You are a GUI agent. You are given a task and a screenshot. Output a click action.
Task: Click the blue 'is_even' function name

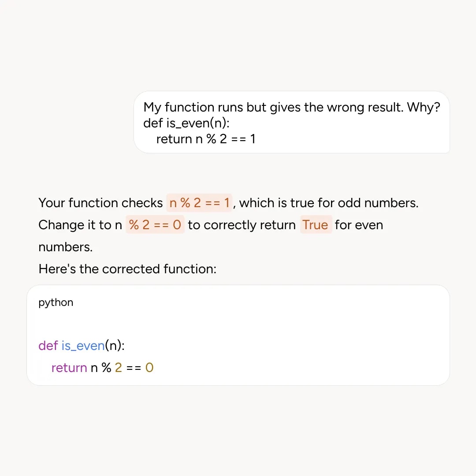click(x=83, y=346)
